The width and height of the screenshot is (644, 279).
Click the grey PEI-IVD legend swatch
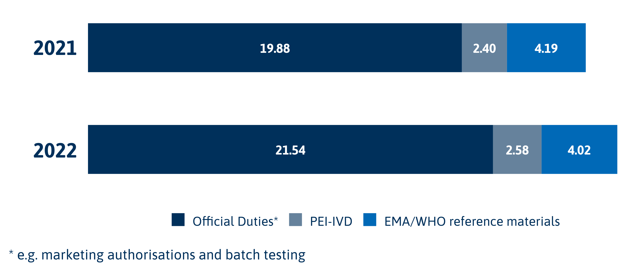pos(295,220)
